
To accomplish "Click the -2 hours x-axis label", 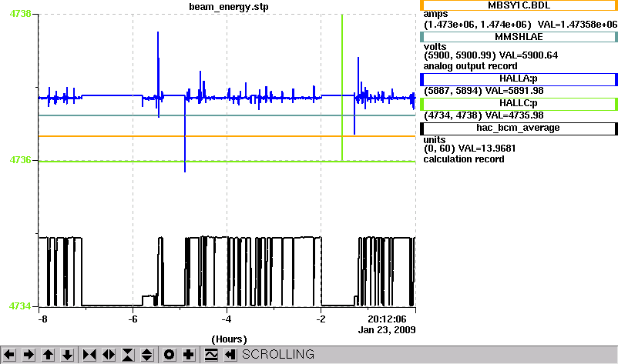I will (321, 319).
